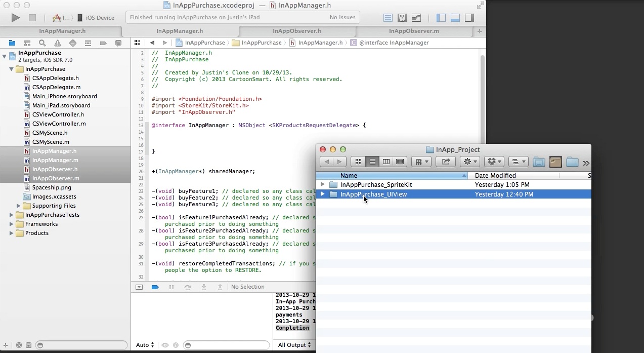Viewport: 644px width, 353px height.
Task: Toggle the Debug area visibility
Action: click(x=455, y=18)
